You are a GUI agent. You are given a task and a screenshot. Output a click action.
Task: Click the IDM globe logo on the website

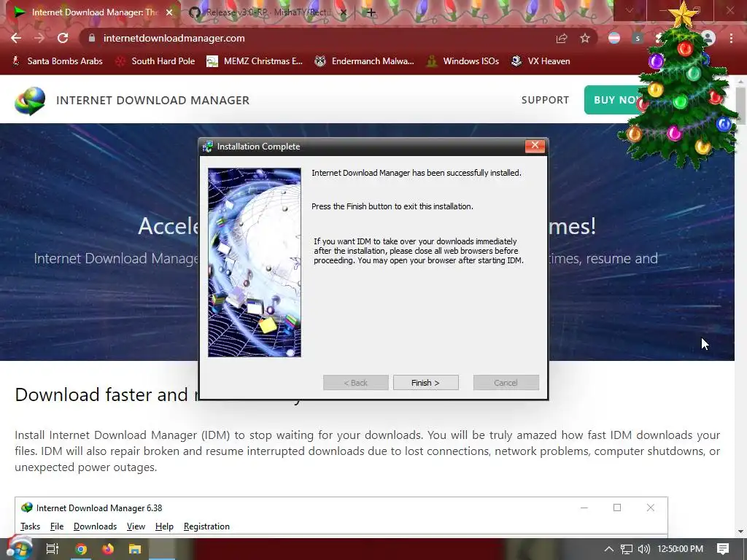(x=29, y=101)
